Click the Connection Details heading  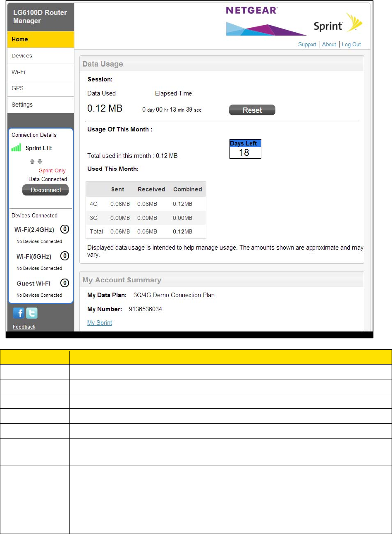click(34, 135)
